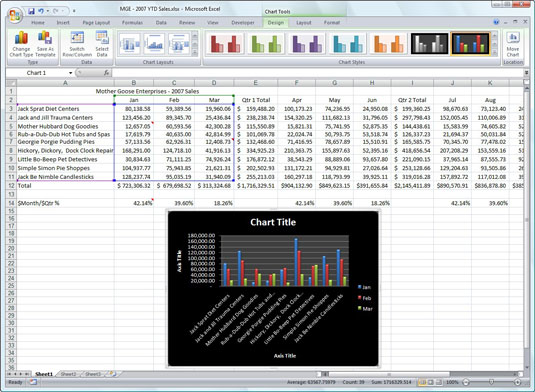Screen dimensions: 535x392
Task: Apply the teal blue chart style
Action: [x=348, y=44]
